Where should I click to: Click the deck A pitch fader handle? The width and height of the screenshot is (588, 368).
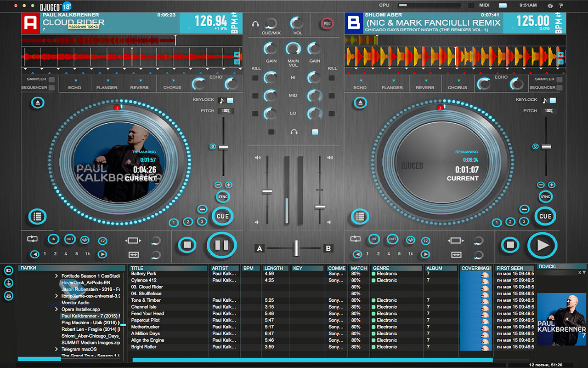coord(224,147)
